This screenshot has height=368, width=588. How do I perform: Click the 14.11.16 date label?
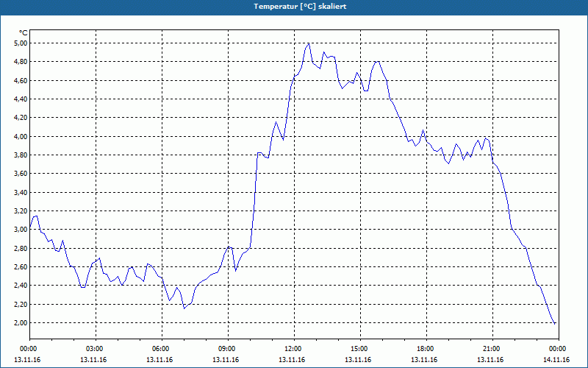pyautogui.click(x=556, y=360)
